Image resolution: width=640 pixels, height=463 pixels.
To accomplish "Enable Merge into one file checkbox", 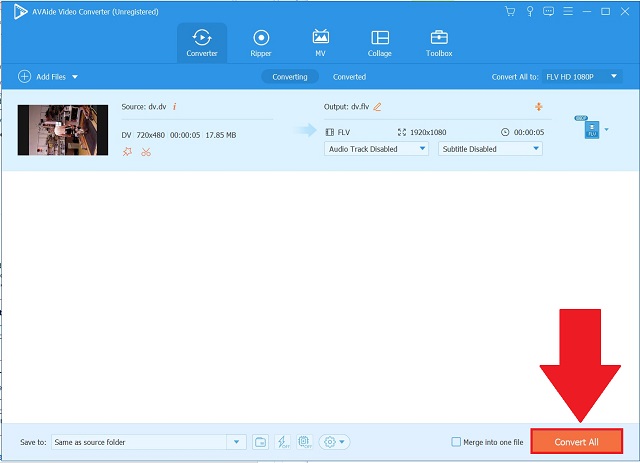I will 456,442.
